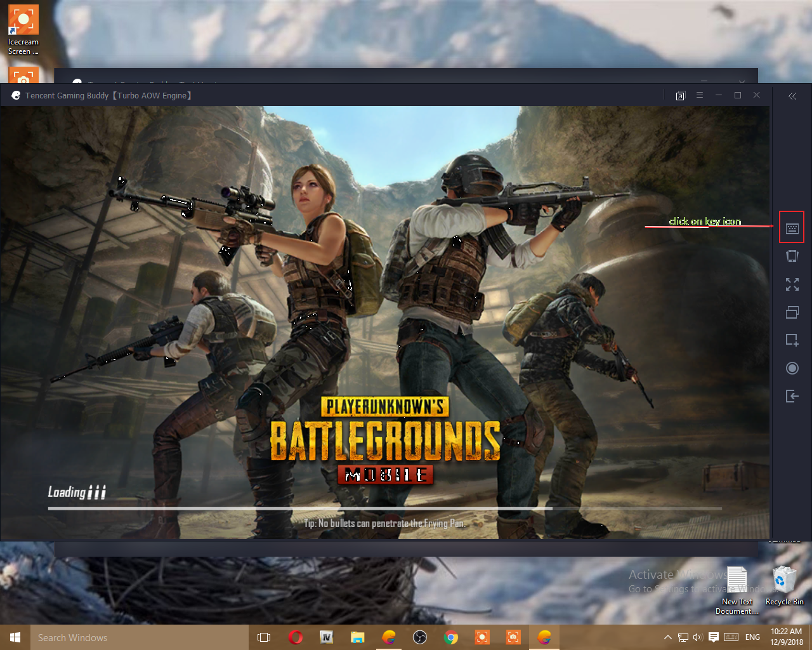Click the volume speaker icon in the tray

pyautogui.click(x=698, y=637)
